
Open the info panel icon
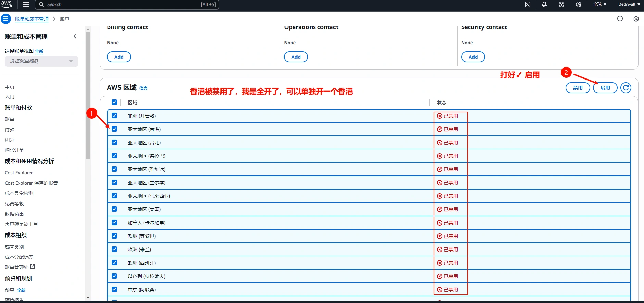620,19
